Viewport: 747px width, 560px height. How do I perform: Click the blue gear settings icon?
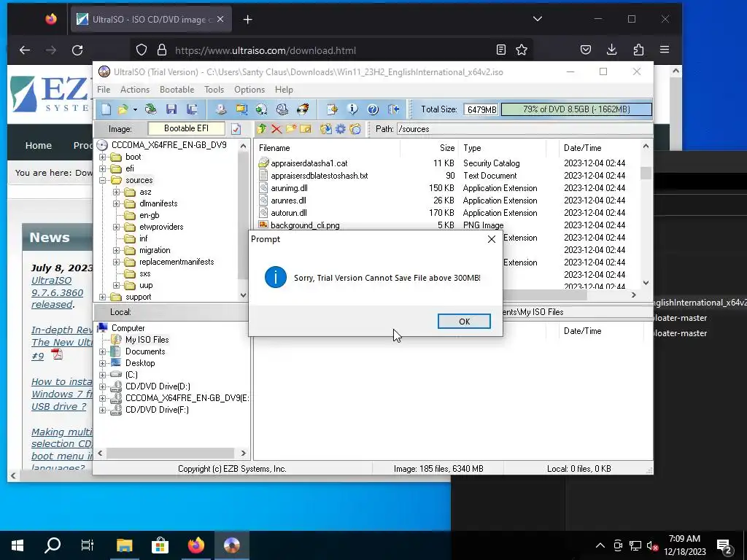pos(341,129)
